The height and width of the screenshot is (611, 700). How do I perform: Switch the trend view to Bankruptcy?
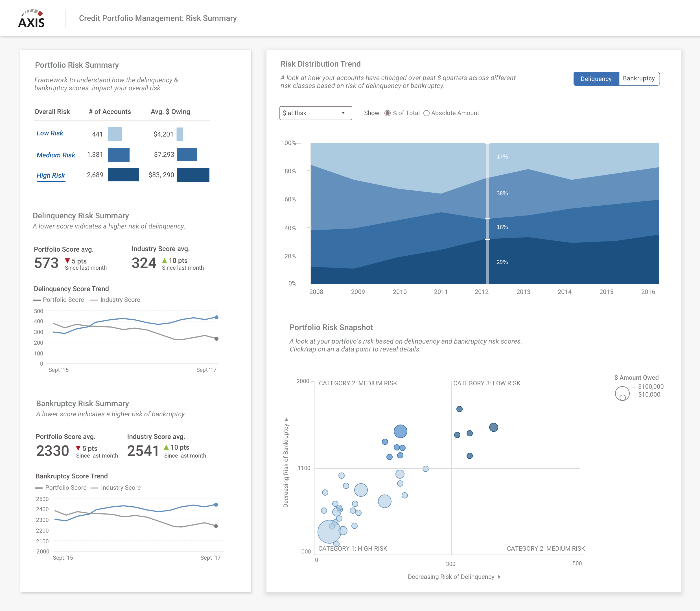point(639,79)
